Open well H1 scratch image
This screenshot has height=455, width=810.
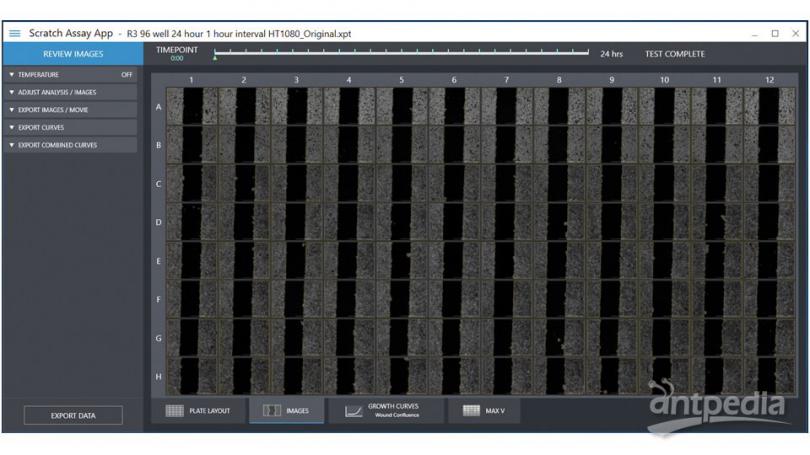[x=192, y=376]
